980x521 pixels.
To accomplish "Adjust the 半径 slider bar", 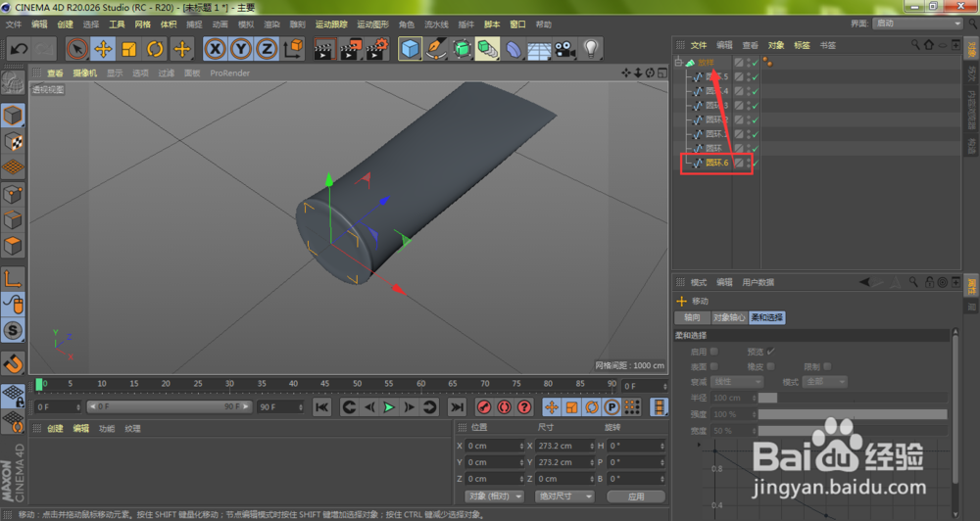I will (x=853, y=398).
